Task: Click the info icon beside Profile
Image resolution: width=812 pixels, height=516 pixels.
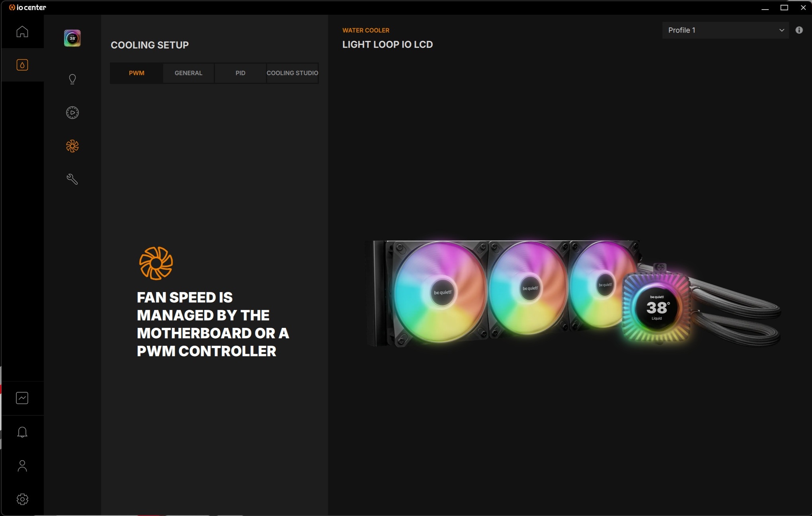Action: pyautogui.click(x=799, y=30)
